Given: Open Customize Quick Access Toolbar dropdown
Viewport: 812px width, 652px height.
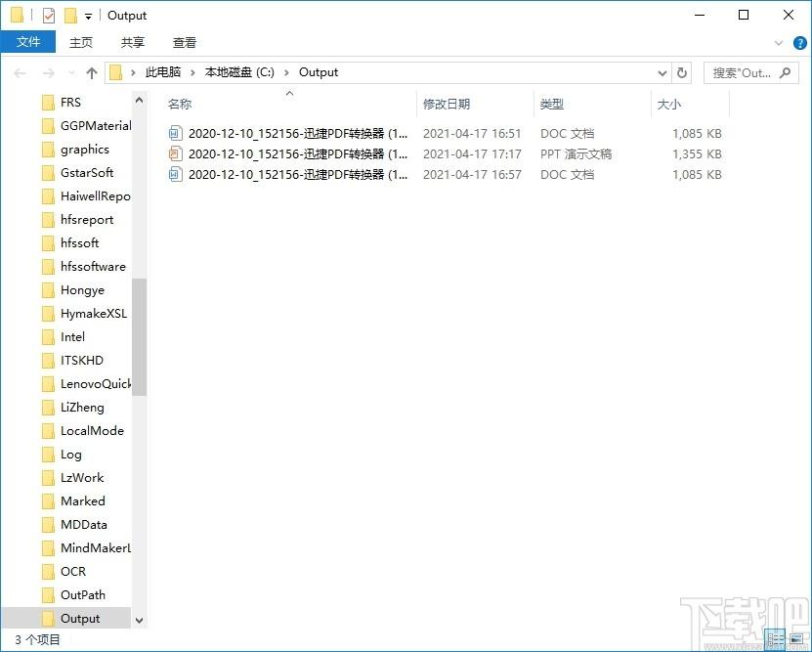Looking at the screenshot, I should point(89,17).
